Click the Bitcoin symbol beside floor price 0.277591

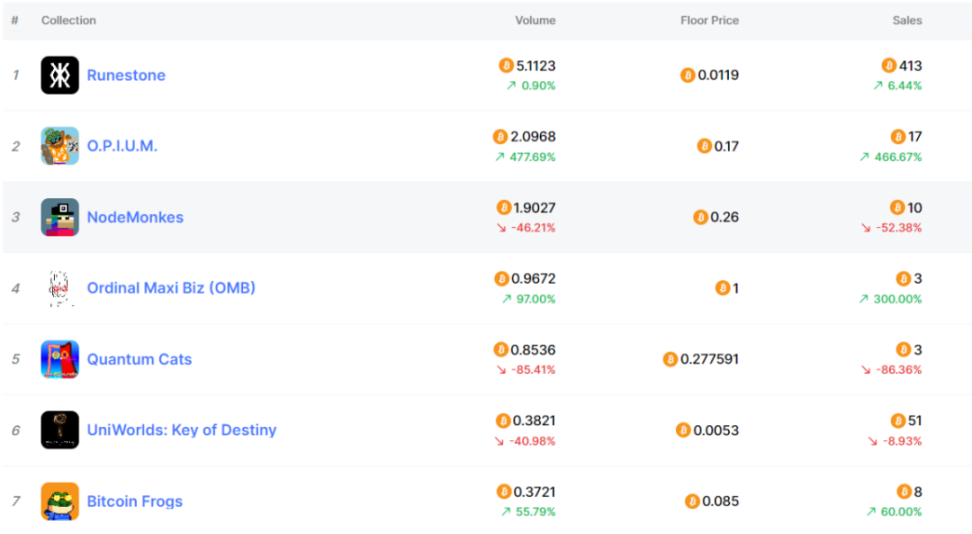(670, 359)
